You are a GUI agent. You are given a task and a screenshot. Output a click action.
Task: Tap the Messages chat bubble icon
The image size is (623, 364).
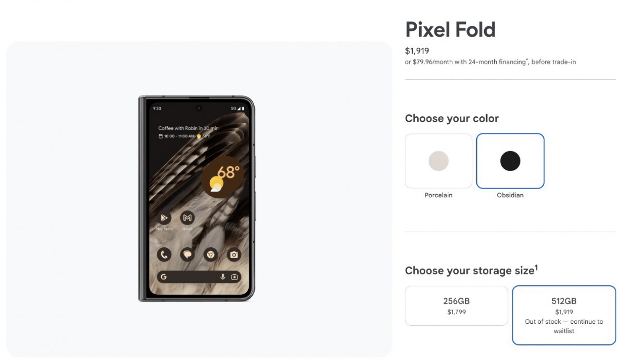187,254
